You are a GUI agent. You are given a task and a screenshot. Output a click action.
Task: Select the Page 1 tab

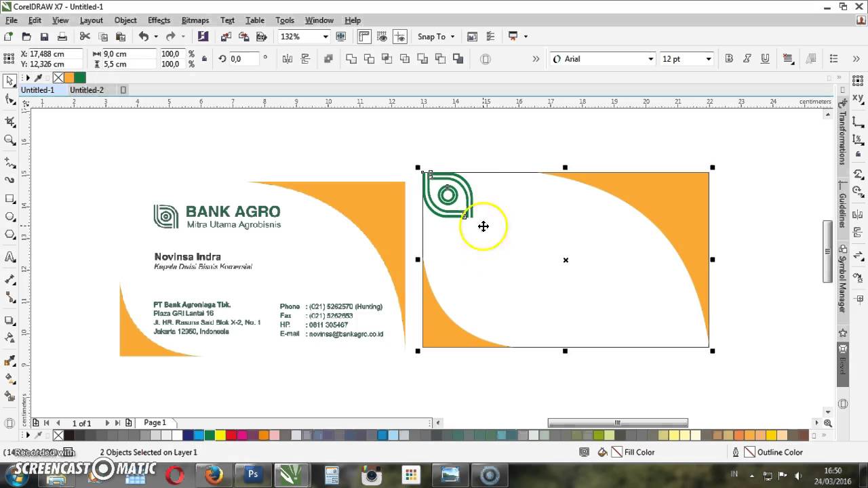click(155, 422)
